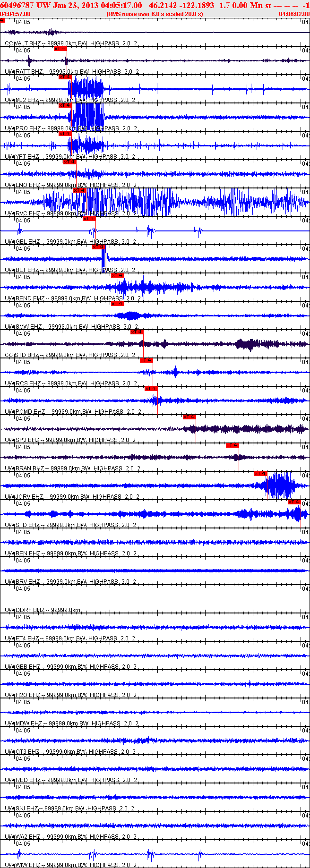Click the event ID 60496787 in the header
Image resolution: width=310 pixels, height=868 pixels.
[17, 5]
